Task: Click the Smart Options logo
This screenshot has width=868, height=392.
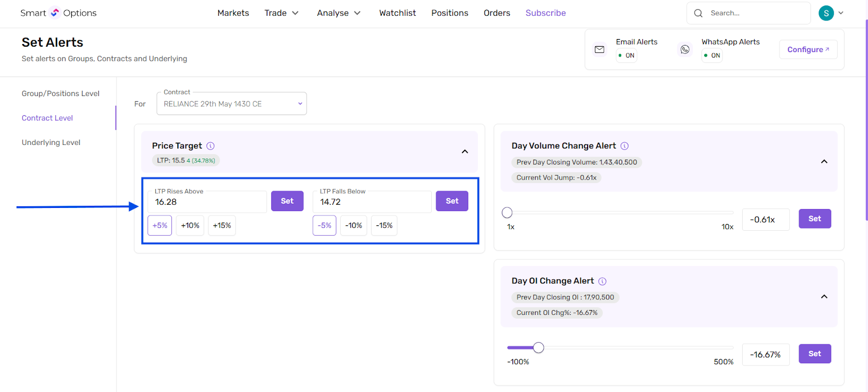Action: [x=58, y=13]
